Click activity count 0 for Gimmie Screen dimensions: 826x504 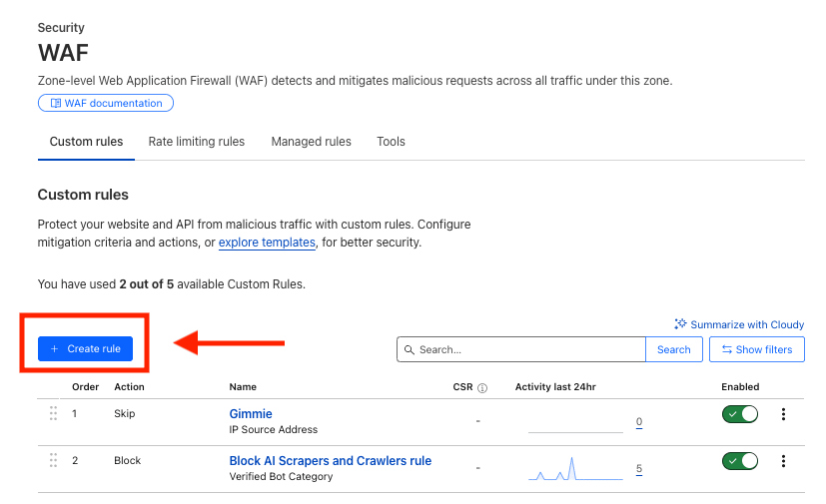639,422
